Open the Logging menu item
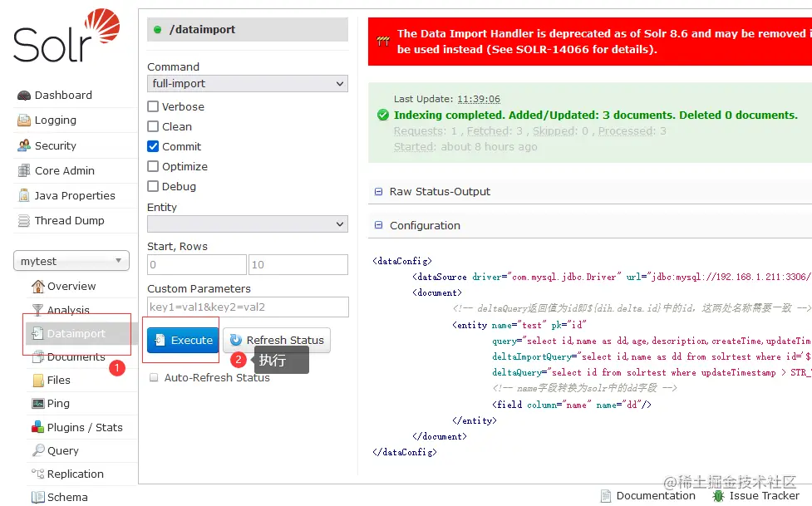This screenshot has height=506, width=812. 56,120
